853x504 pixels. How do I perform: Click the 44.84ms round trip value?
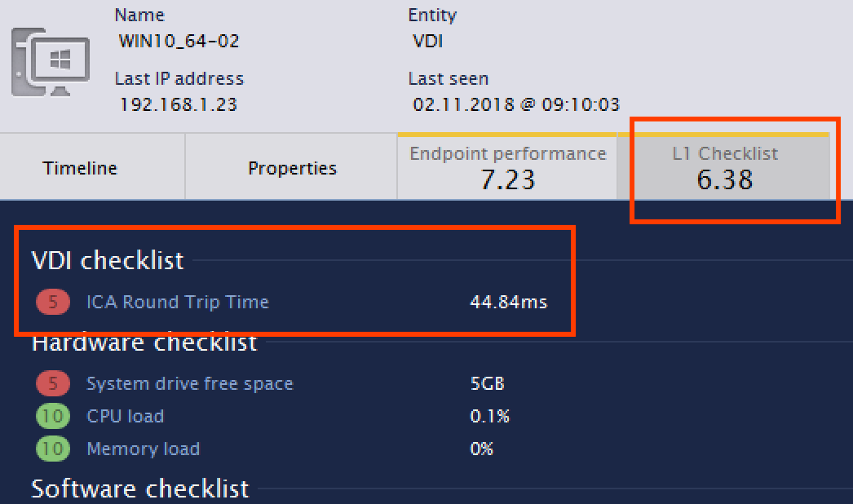tap(508, 303)
